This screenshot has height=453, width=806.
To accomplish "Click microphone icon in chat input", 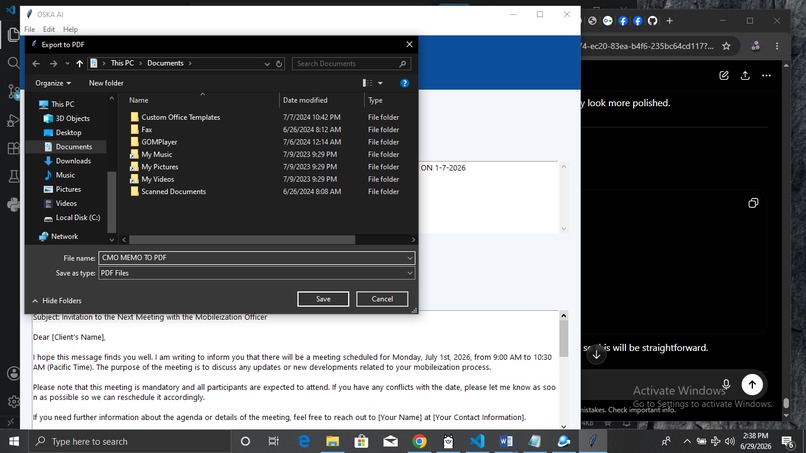I will pos(726,384).
